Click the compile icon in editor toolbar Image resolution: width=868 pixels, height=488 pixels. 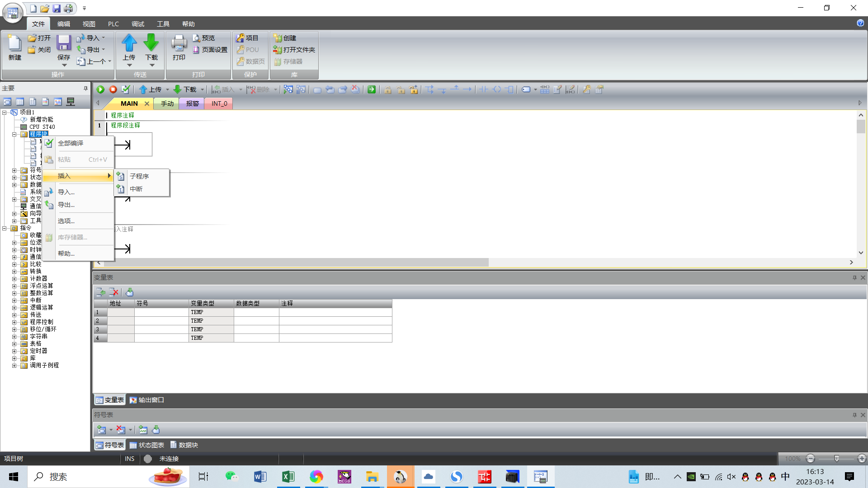point(126,89)
